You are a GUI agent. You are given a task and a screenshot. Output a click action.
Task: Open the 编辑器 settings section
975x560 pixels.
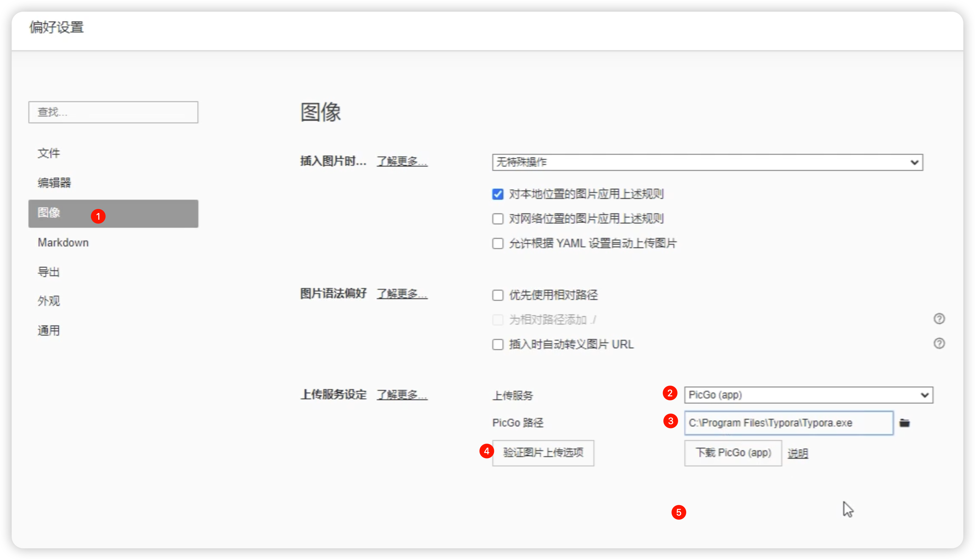(54, 183)
